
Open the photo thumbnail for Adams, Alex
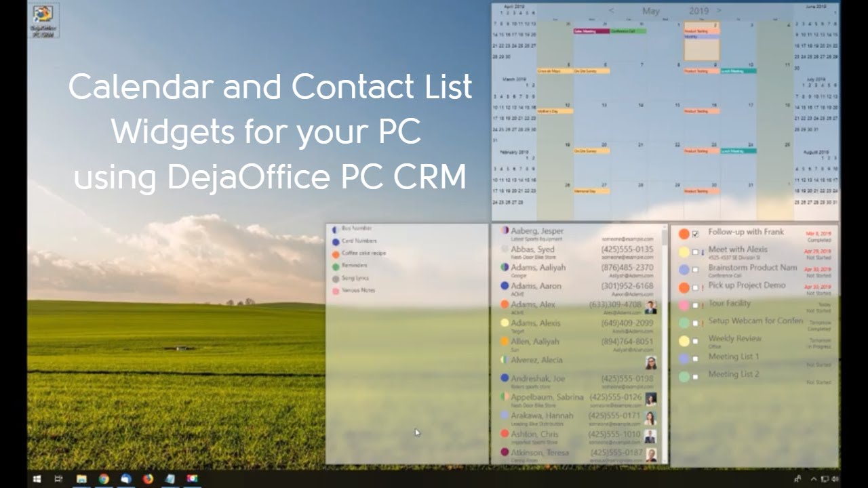pos(650,307)
